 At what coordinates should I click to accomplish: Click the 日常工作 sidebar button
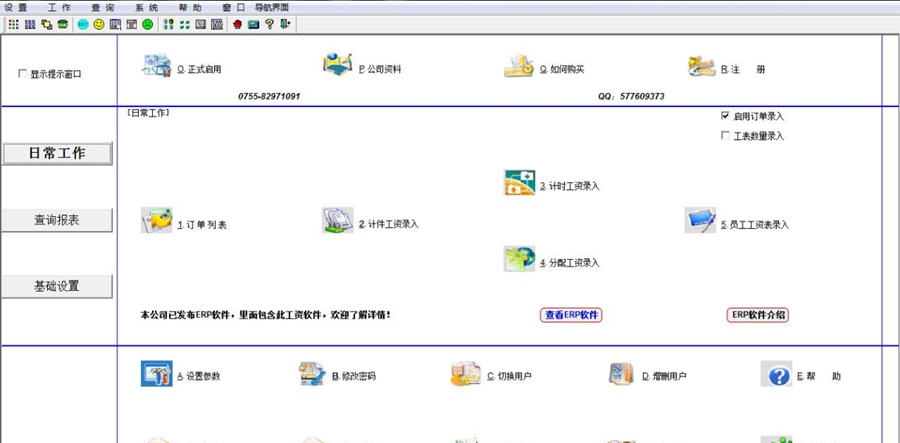pos(57,154)
